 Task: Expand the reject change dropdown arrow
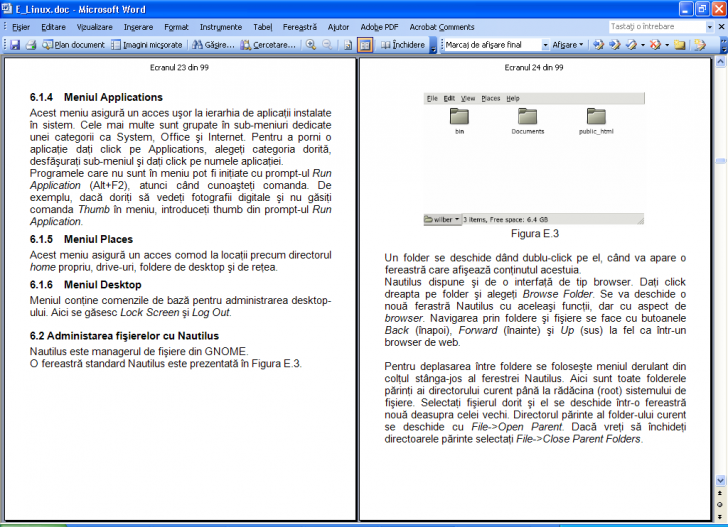tap(667, 45)
